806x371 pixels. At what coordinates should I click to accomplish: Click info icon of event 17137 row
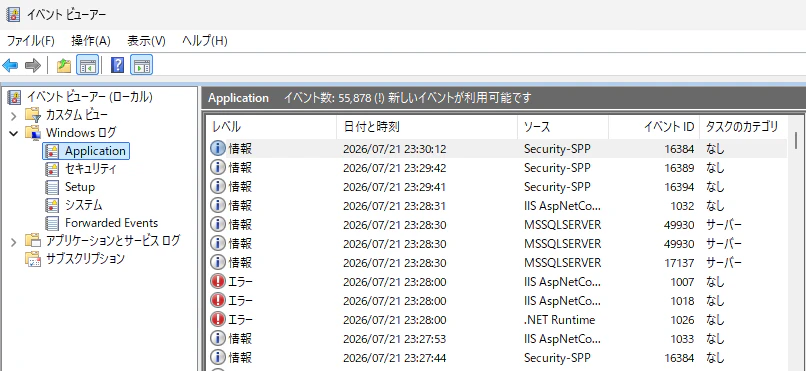coord(218,263)
